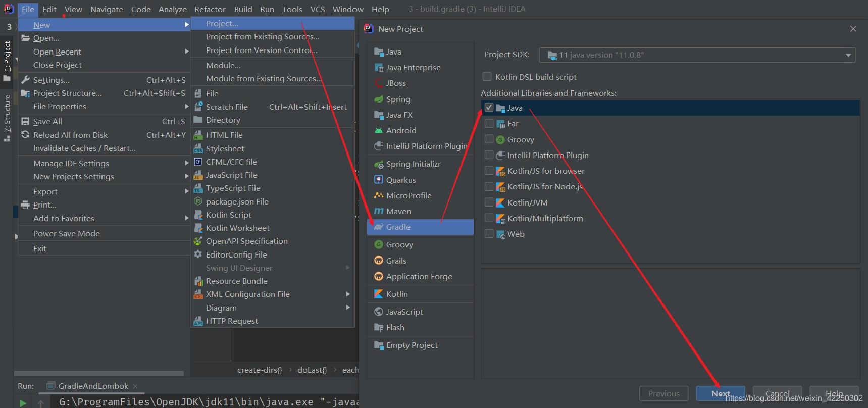Screen dimensions: 868x408
Task: Click the Application Forge icon
Action: coord(378,276)
